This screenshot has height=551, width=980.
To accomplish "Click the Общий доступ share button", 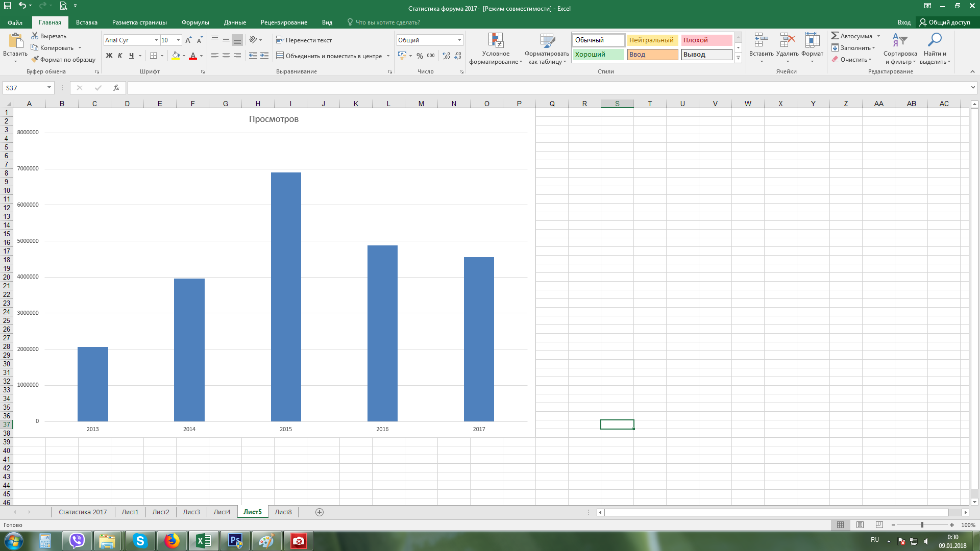I will 945,22.
